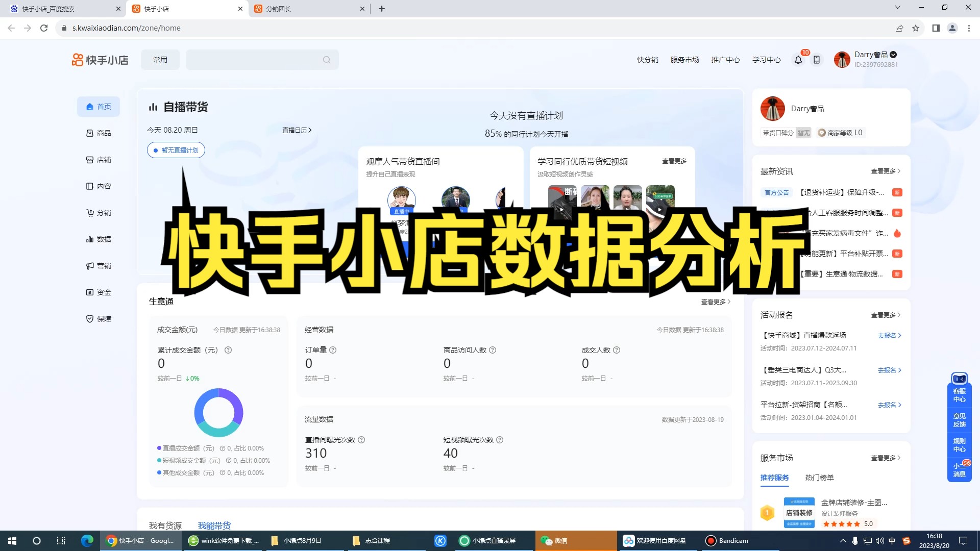The width and height of the screenshot is (980, 551).
Task: Show hidden system tray icons
Action: click(x=843, y=541)
